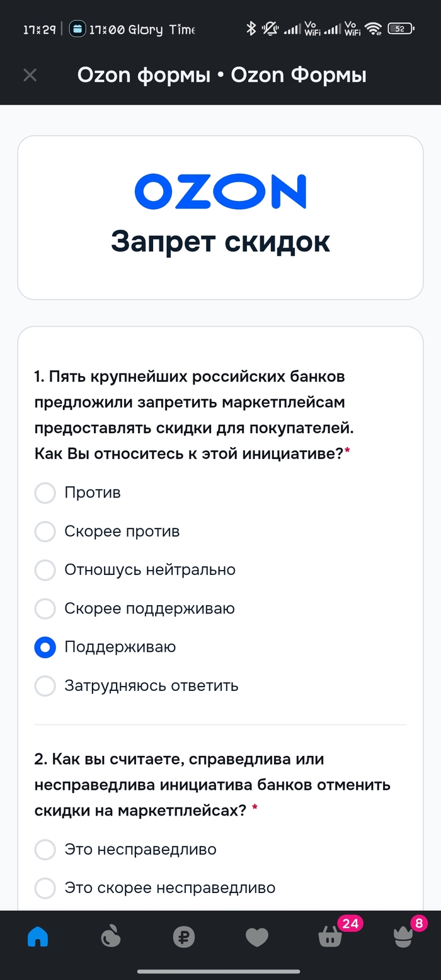Open the ruble finance icon tab
The image size is (441, 980).
click(x=183, y=937)
